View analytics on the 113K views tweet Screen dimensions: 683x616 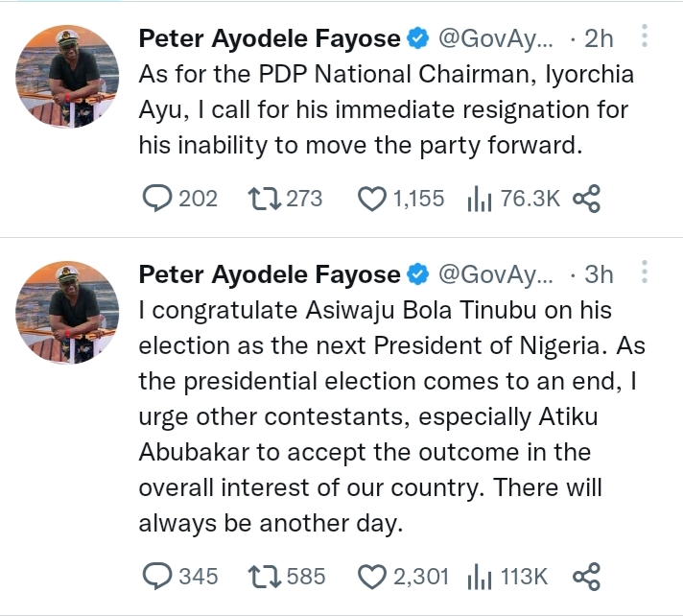pos(479,577)
